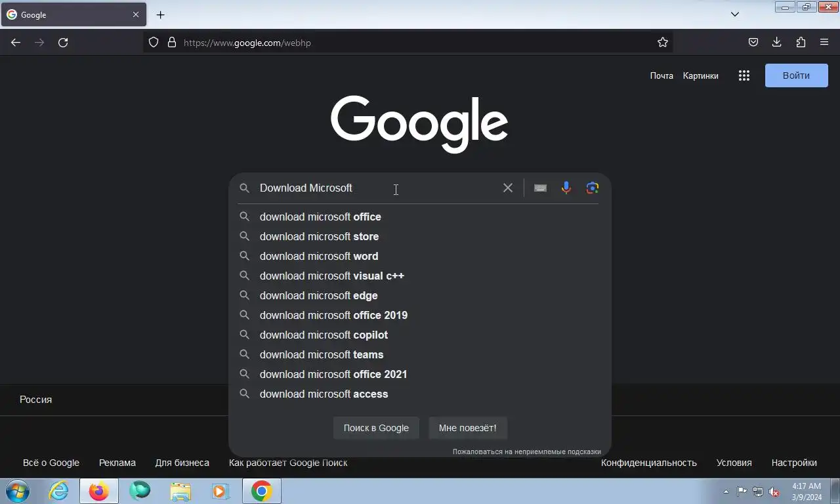This screenshot has width=840, height=504.
Task: Show hidden system tray icons arrow
Action: tap(726, 492)
